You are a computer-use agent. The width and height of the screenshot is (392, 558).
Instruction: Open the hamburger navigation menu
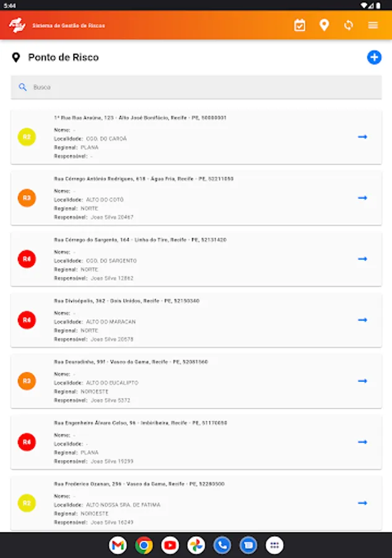tap(372, 25)
